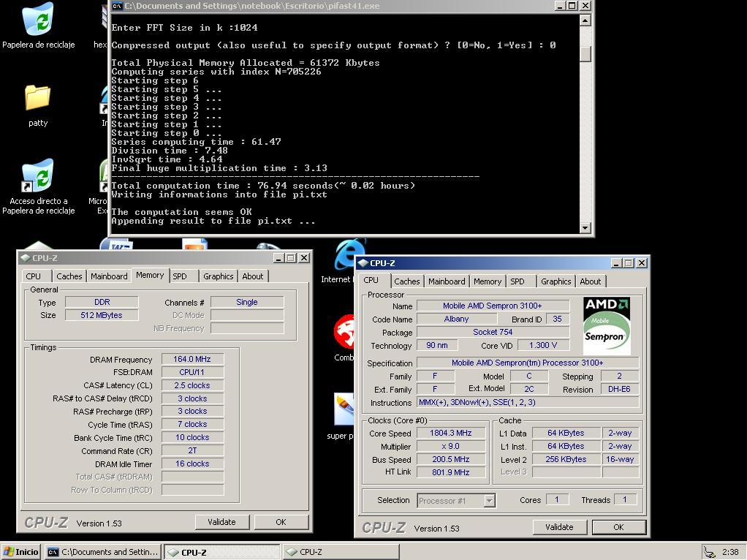The height and width of the screenshot is (560, 747).
Task: Click the 2:38 taskbar clock
Action: (730, 552)
